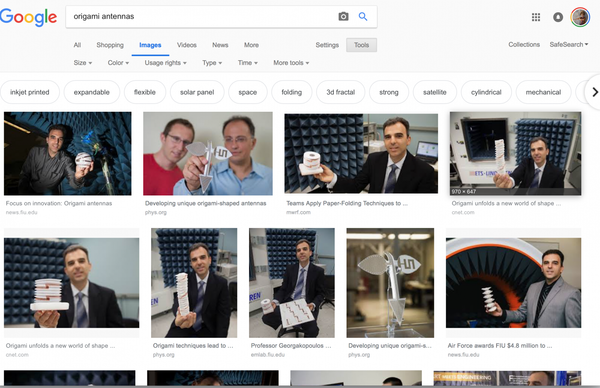The image size is (600, 388).
Task: Open the notifications bell
Action: tap(558, 17)
